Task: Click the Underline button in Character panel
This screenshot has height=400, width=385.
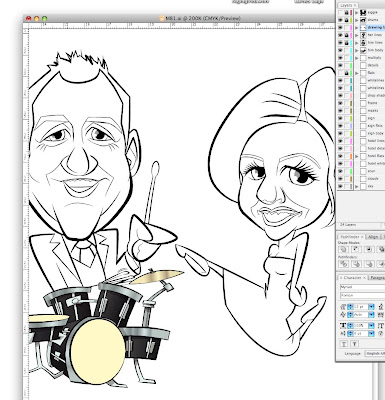Action: 344,344
